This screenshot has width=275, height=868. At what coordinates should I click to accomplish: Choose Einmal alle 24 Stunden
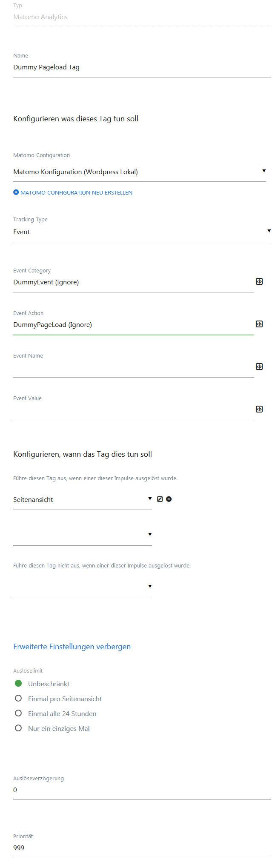tap(18, 713)
